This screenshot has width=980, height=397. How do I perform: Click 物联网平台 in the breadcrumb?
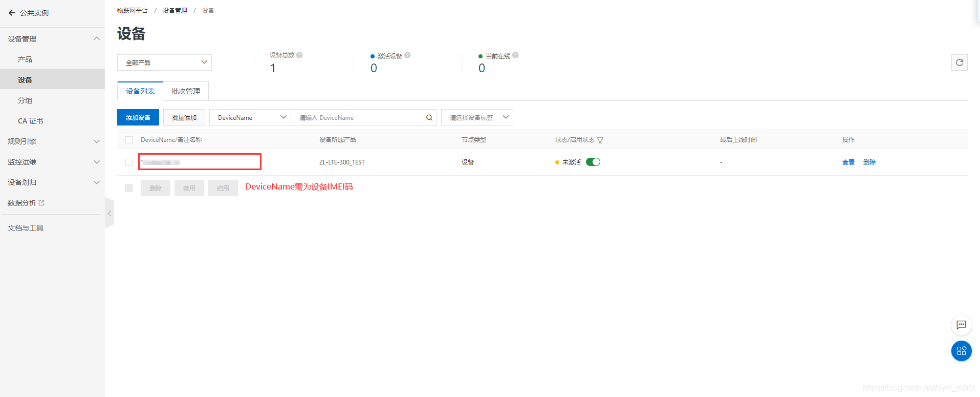point(133,11)
